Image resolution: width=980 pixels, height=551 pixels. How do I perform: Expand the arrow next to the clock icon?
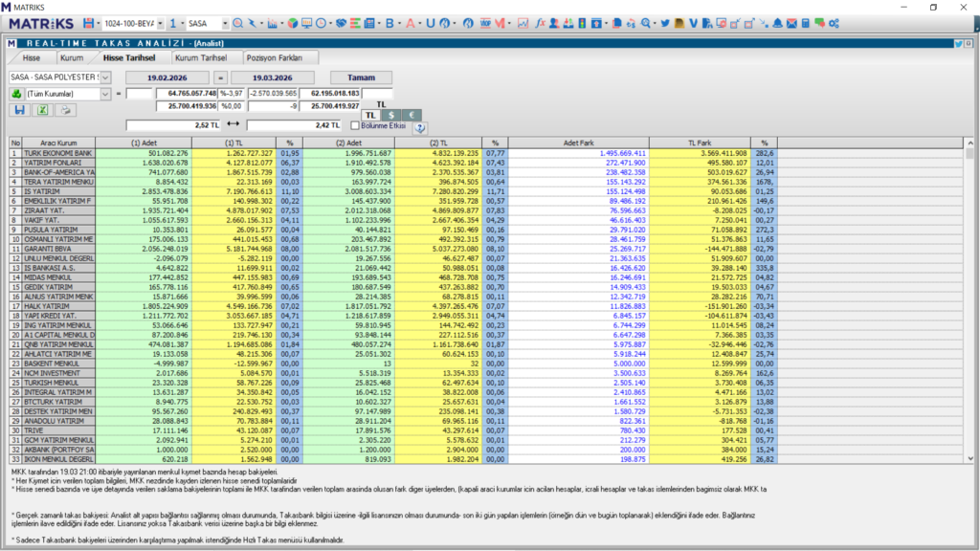pyautogui.click(x=330, y=23)
